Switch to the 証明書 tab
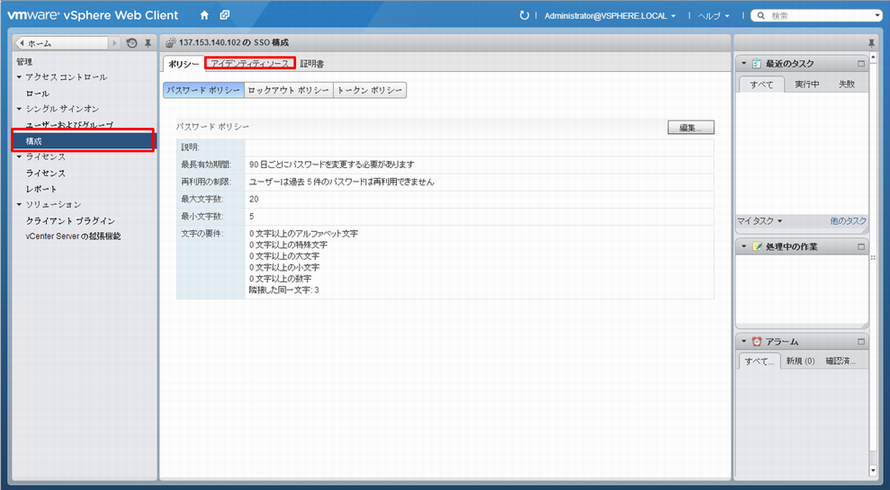Screen dimensions: 890x490 [312, 63]
